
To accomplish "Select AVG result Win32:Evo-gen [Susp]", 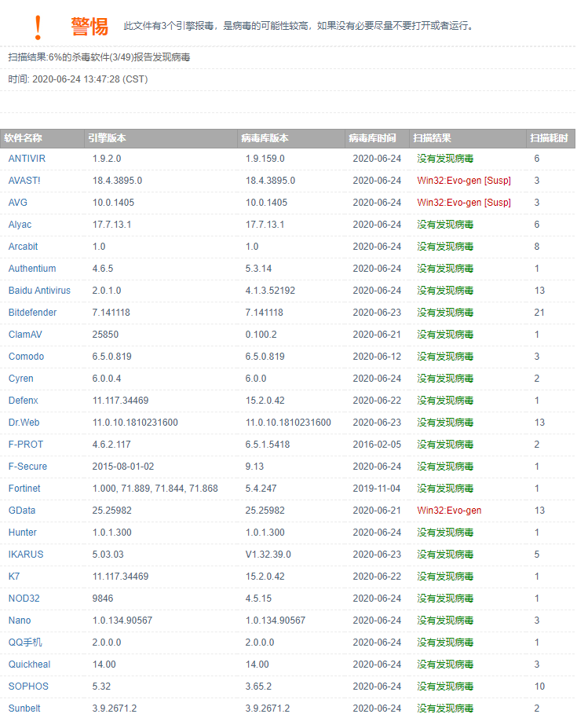I will pyautogui.click(x=464, y=202).
